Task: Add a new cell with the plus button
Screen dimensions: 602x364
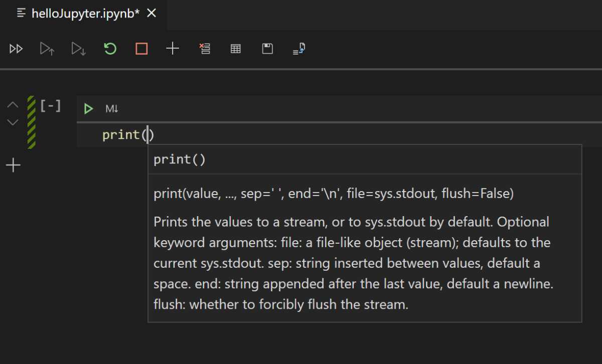Action: [x=172, y=49]
